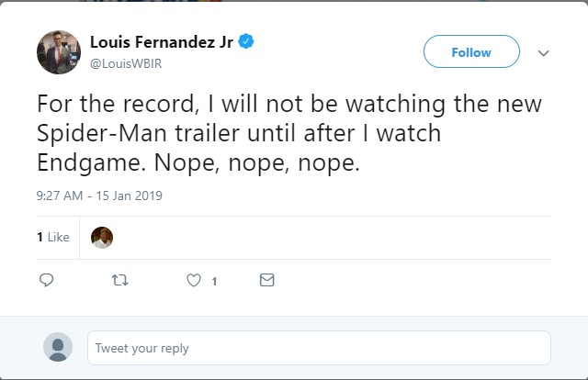Send tweet via the envelope message icon
Viewport: 588px width, 380px height.
(266, 280)
